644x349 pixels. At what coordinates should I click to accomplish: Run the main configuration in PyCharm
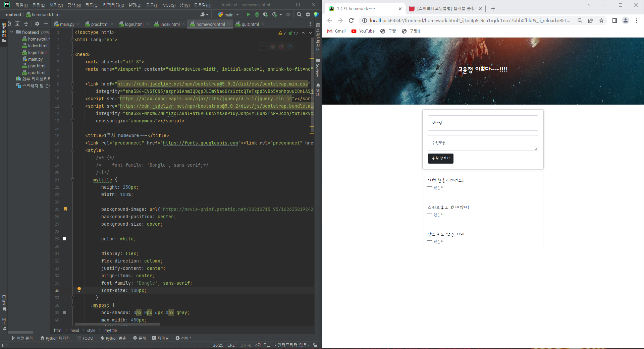coord(248,14)
